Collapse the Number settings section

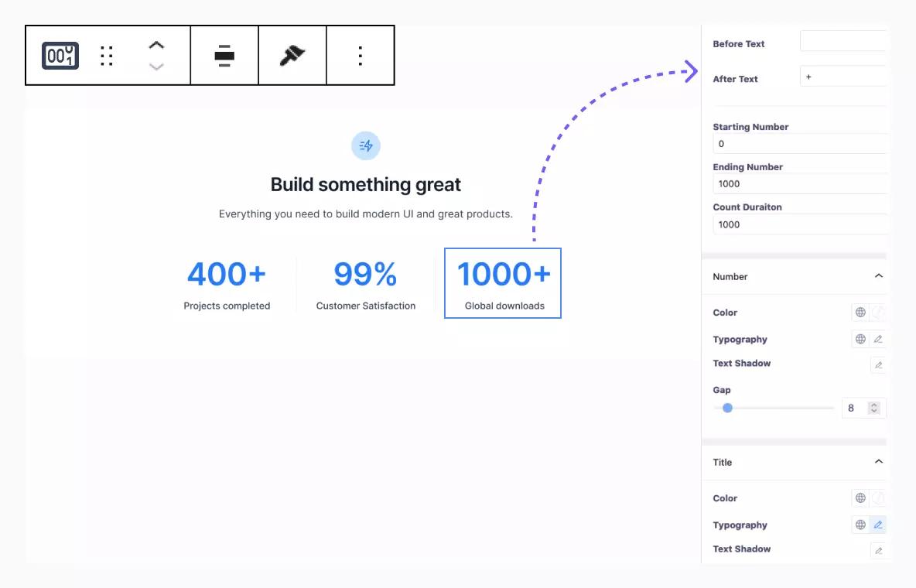[878, 275]
